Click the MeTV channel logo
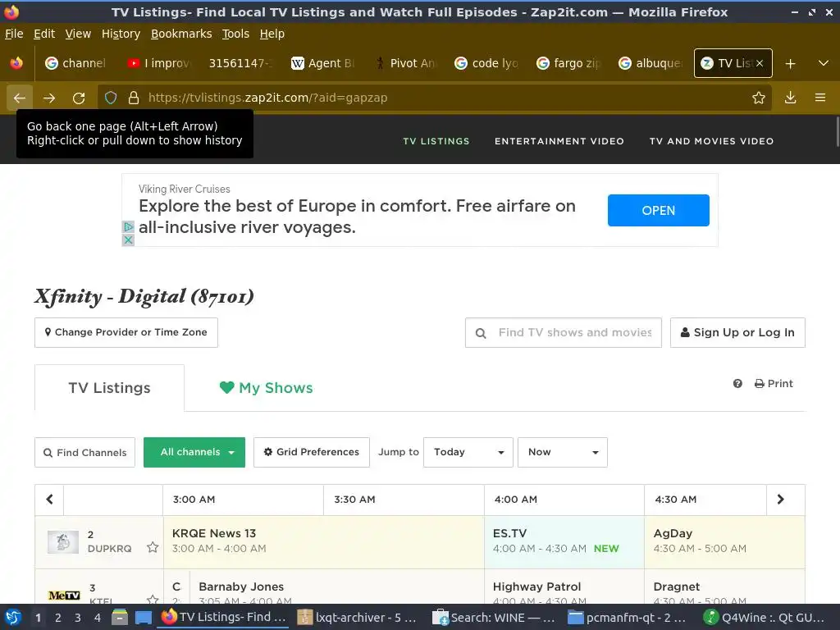 pos(64,596)
